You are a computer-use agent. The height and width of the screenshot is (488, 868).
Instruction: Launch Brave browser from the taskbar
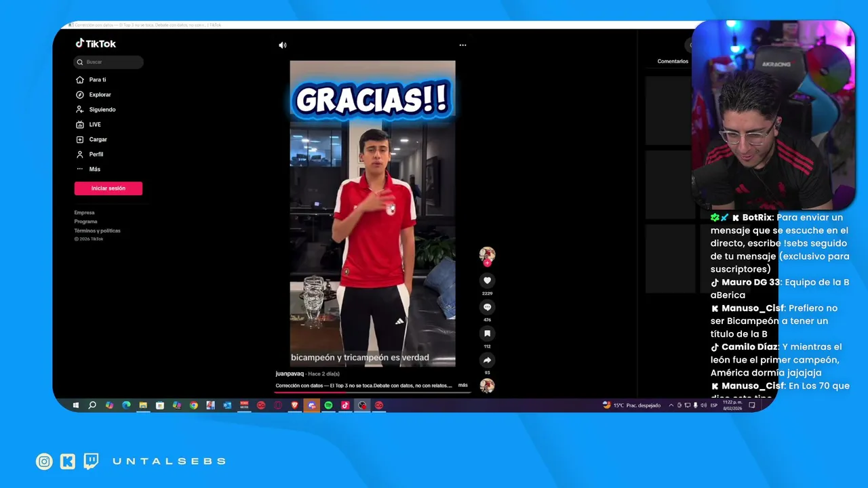click(295, 405)
